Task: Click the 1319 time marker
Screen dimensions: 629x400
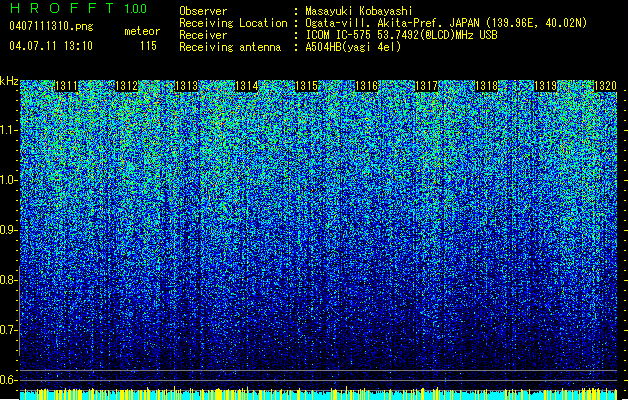Action: click(x=546, y=86)
